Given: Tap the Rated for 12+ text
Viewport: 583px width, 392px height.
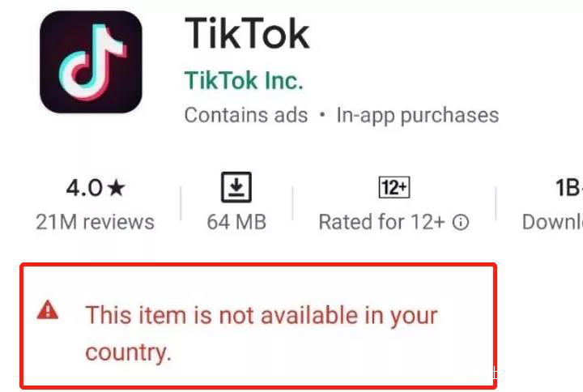Looking at the screenshot, I should [382, 222].
